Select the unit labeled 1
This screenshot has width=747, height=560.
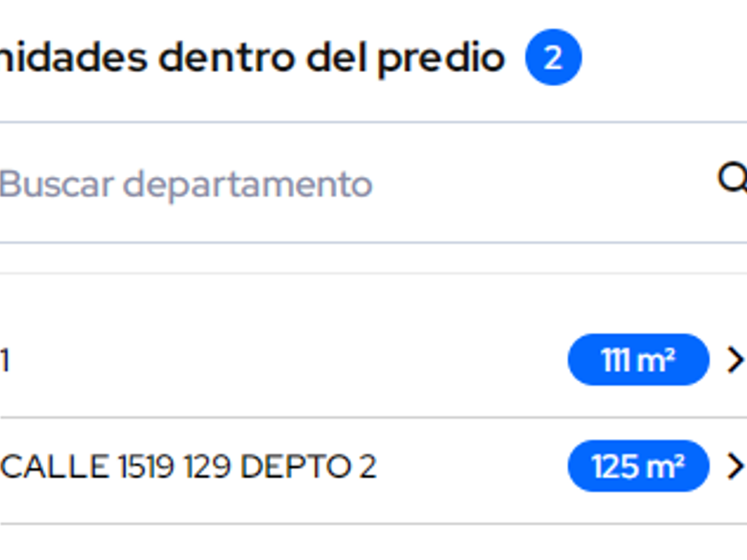pyautogui.click(x=5, y=361)
